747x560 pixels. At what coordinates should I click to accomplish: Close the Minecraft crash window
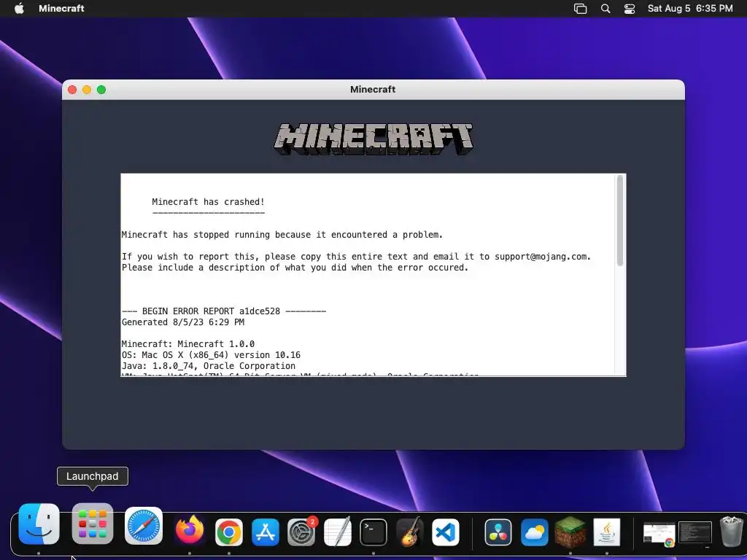pos(72,90)
